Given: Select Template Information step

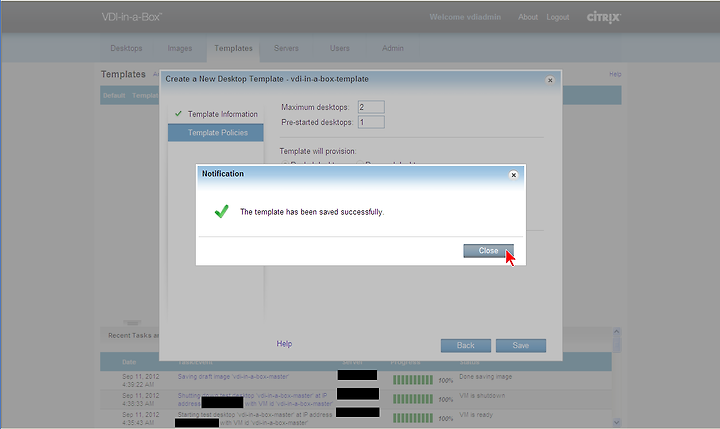Looking at the screenshot, I should (x=216, y=114).
